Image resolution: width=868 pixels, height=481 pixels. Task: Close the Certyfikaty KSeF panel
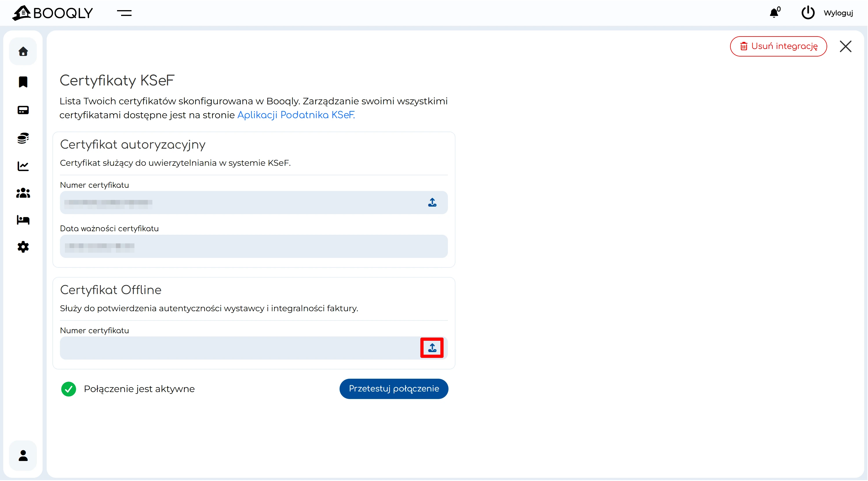click(845, 46)
